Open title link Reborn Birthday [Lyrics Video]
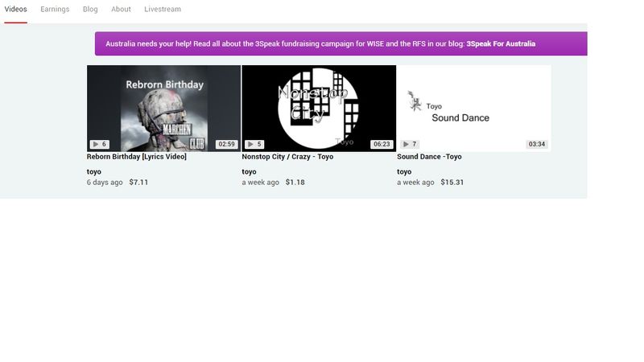Screen dimensions: 644x362 click(136, 157)
